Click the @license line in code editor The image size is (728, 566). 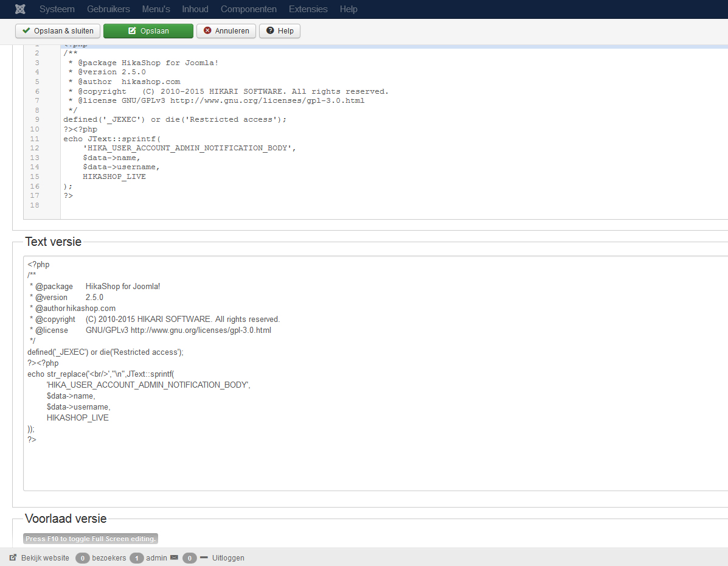click(x=217, y=100)
